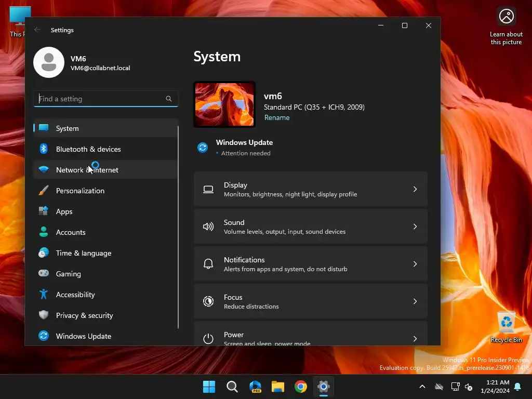
Task: Click the crossed-out cloud tray icon
Action: [x=439, y=387]
